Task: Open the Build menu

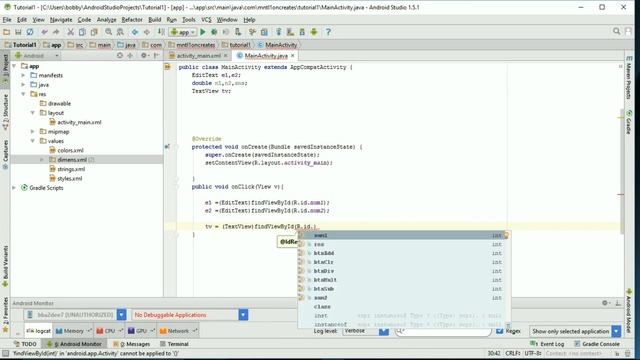Action: tap(154, 20)
